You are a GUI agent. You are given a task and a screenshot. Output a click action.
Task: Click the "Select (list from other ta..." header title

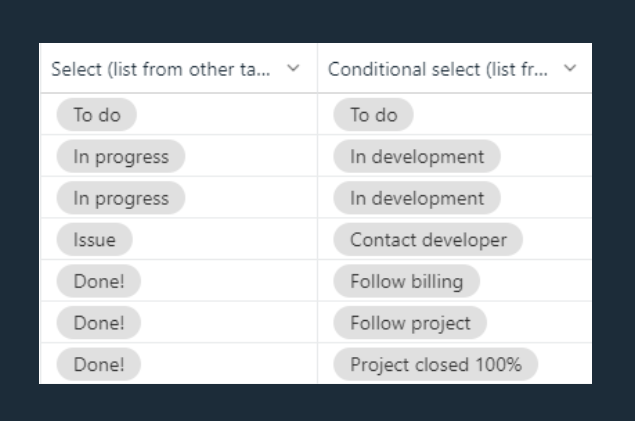tap(160, 69)
